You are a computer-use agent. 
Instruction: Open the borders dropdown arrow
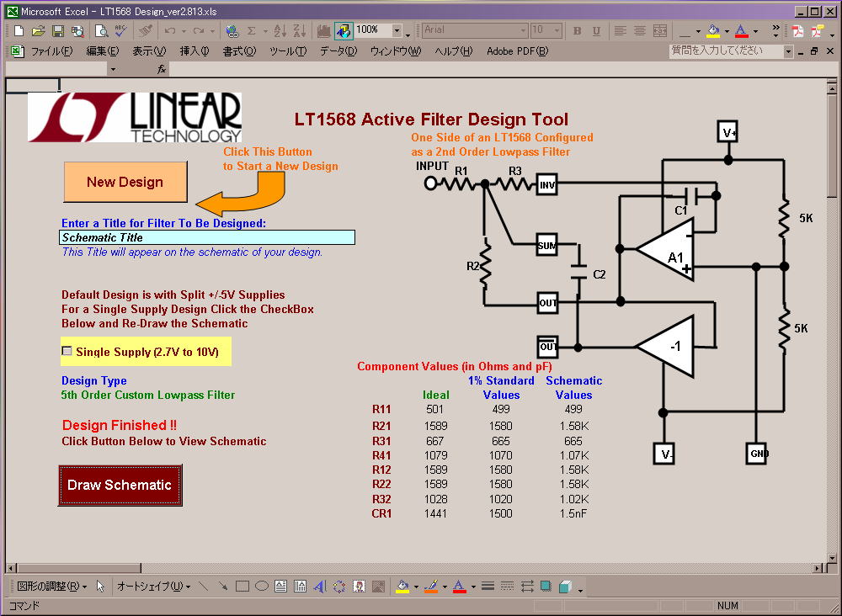698,31
